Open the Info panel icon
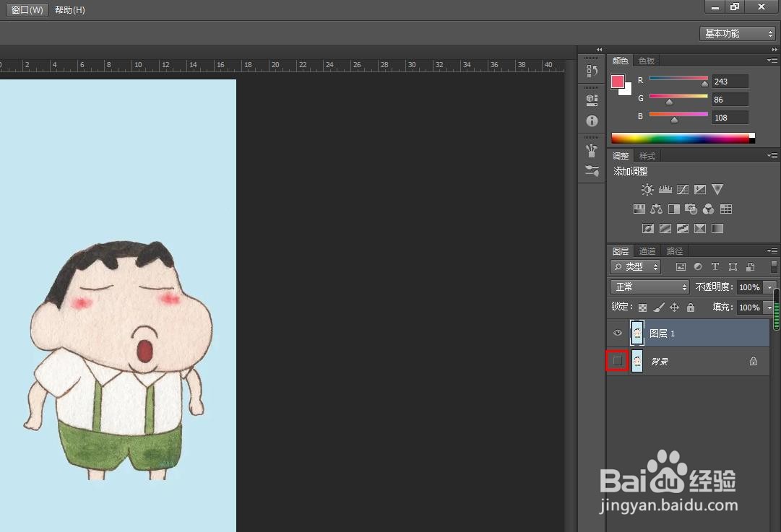The image size is (781, 532). (592, 121)
